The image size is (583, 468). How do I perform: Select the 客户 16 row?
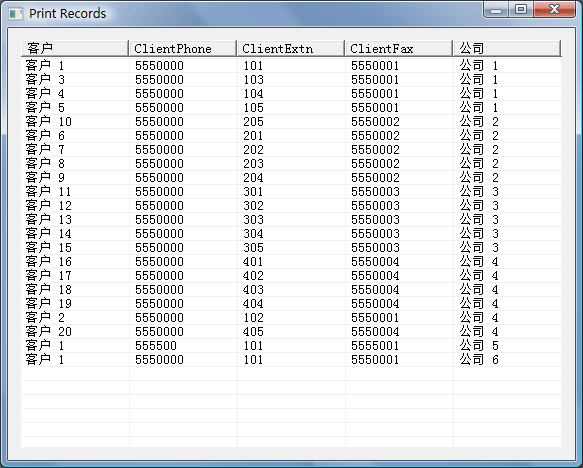tap(291, 262)
